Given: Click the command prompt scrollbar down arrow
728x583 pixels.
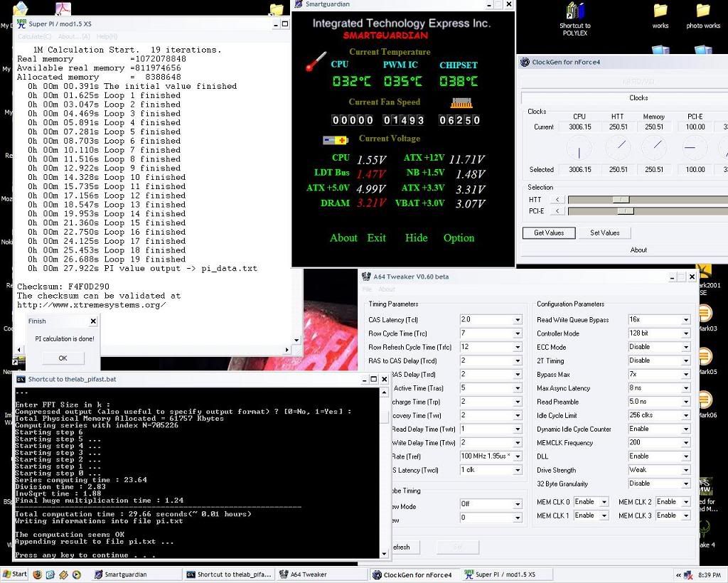Looking at the screenshot, I should (384, 553).
